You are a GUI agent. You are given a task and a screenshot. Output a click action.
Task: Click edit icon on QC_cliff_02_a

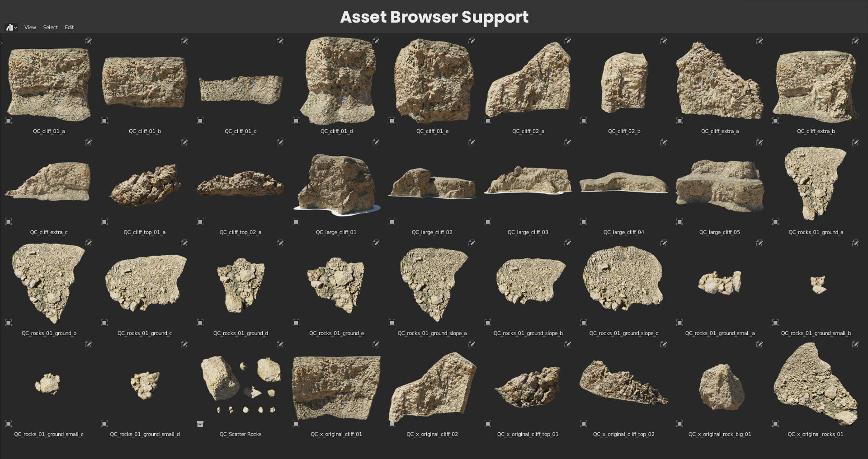pos(567,41)
